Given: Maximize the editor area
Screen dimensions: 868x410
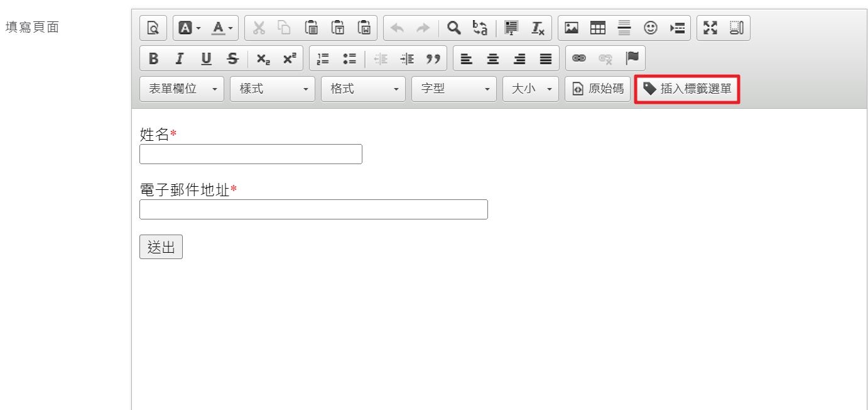Looking at the screenshot, I should pyautogui.click(x=710, y=28).
